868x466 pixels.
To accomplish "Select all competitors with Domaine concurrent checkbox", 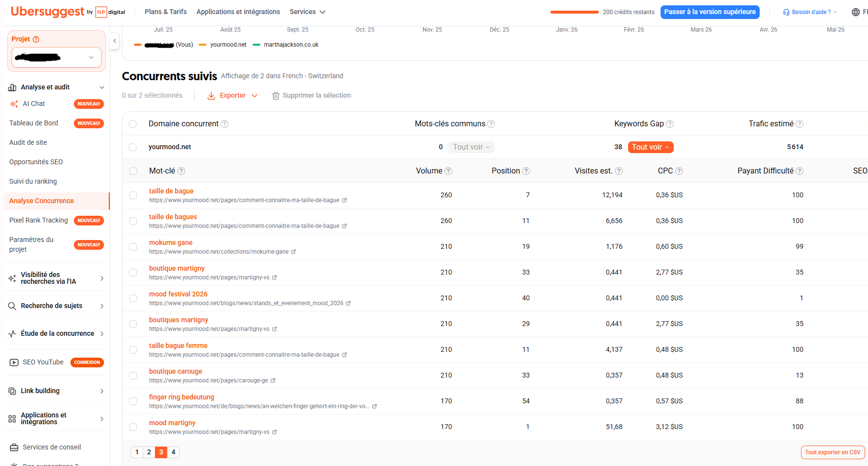I will (133, 124).
